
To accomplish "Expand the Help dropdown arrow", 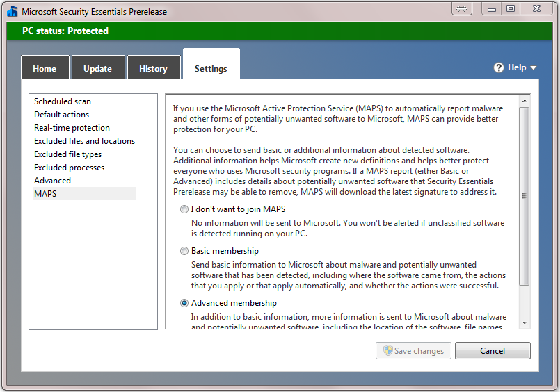I will 533,68.
